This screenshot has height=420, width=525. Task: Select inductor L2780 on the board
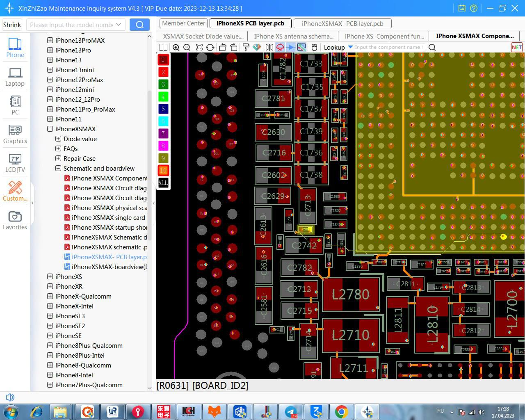[x=351, y=294]
